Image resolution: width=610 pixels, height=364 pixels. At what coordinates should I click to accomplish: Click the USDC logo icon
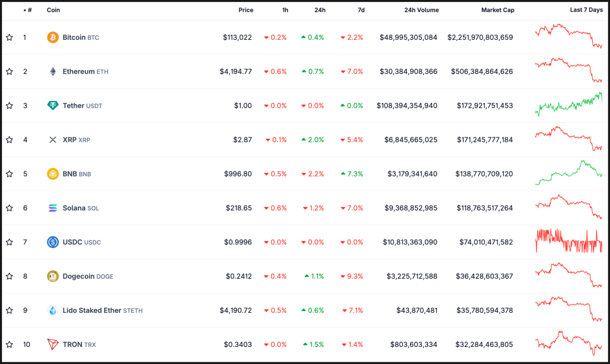coord(53,242)
